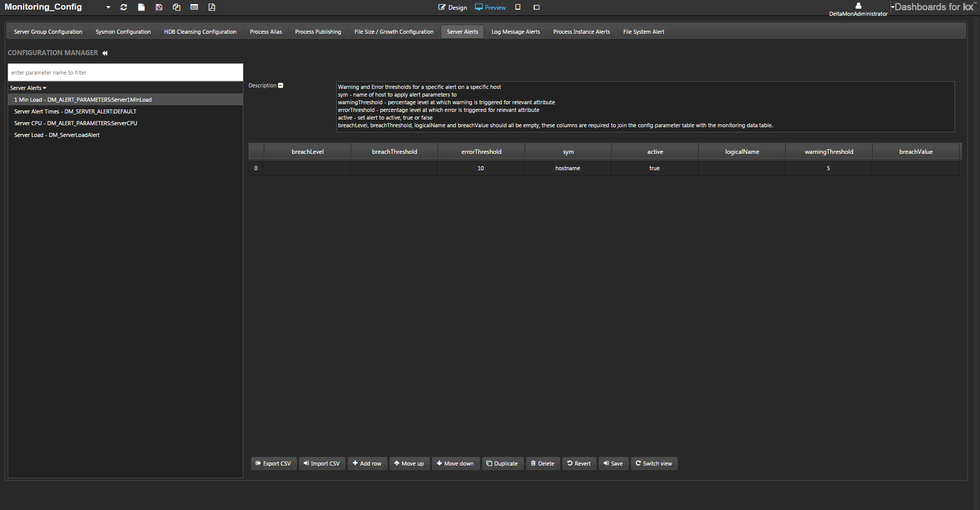The height and width of the screenshot is (510, 980).
Task: Click the Duplicate button
Action: [x=503, y=463]
